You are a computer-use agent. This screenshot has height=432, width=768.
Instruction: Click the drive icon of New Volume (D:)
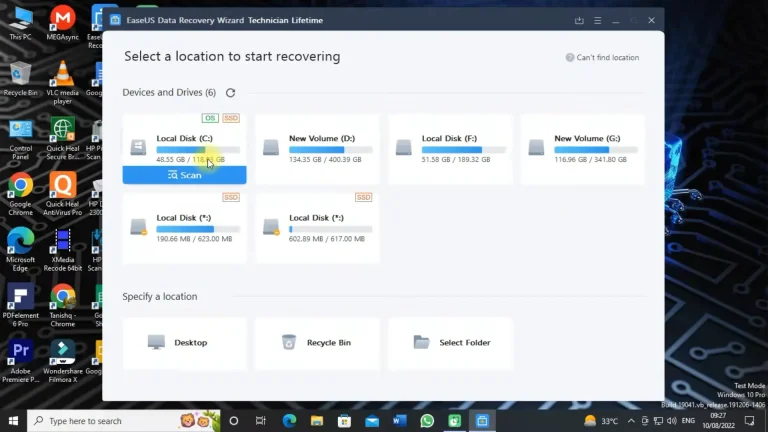tap(271, 147)
